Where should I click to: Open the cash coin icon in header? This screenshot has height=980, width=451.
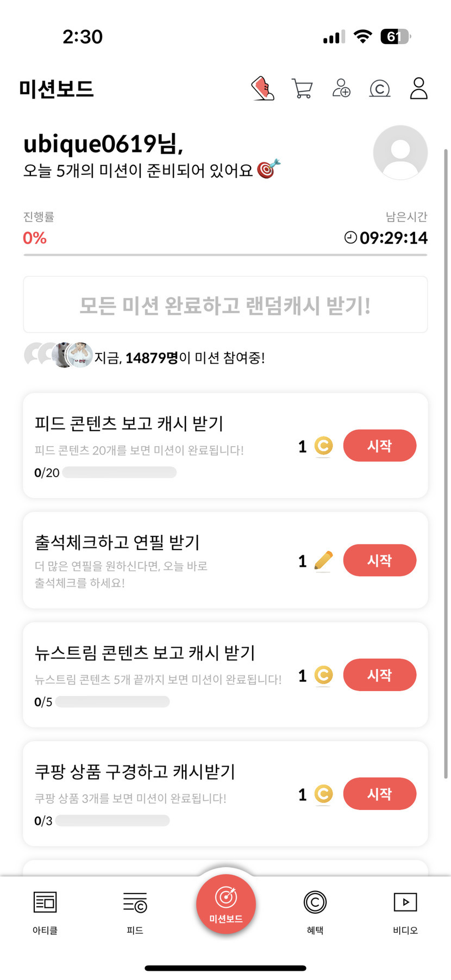click(380, 88)
